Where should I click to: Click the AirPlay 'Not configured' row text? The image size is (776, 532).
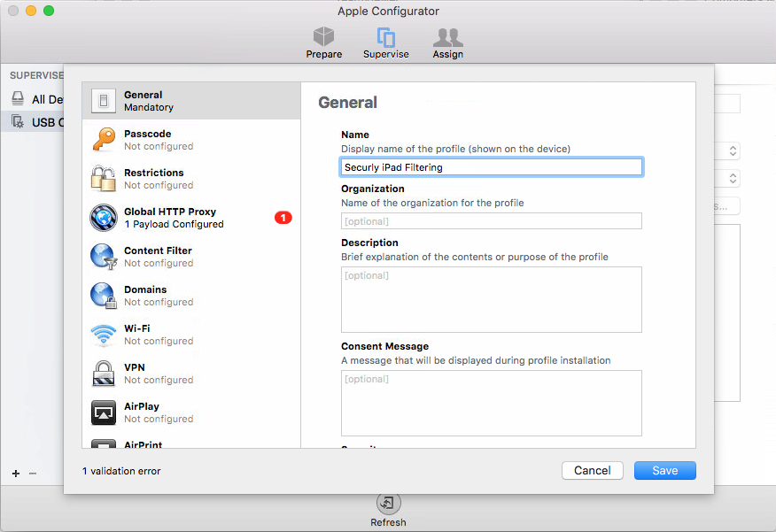pos(159,419)
